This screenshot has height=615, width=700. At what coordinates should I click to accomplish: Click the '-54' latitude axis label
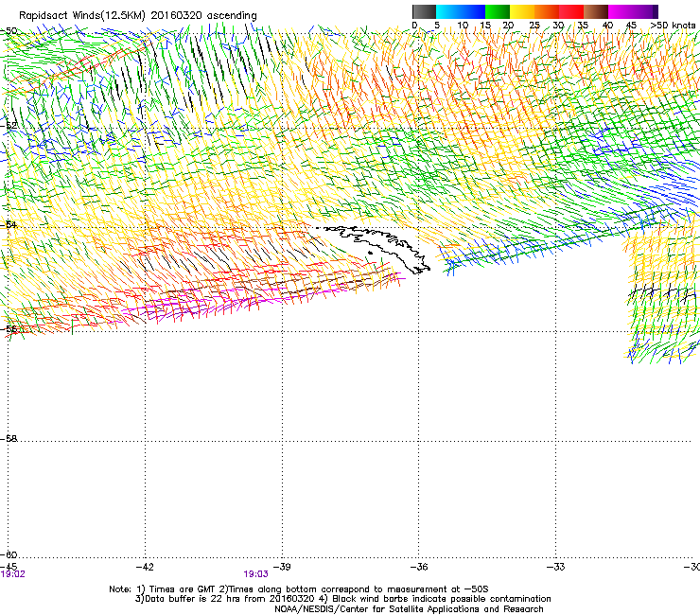[9, 224]
